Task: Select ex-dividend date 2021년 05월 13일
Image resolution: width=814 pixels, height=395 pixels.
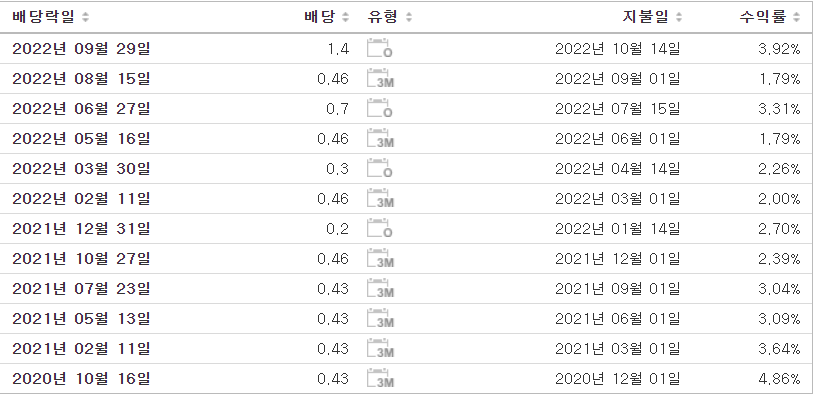Action: tap(82, 319)
